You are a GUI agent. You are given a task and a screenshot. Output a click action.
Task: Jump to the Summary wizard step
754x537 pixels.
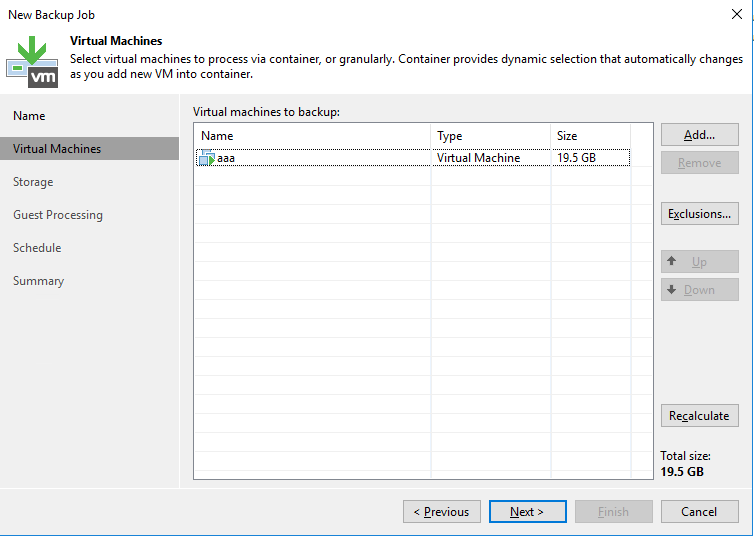(x=38, y=281)
